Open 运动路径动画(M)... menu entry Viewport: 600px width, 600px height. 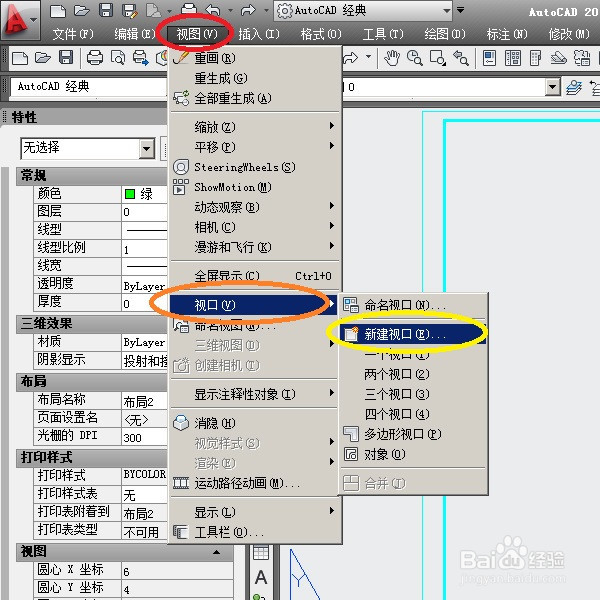click(x=255, y=483)
